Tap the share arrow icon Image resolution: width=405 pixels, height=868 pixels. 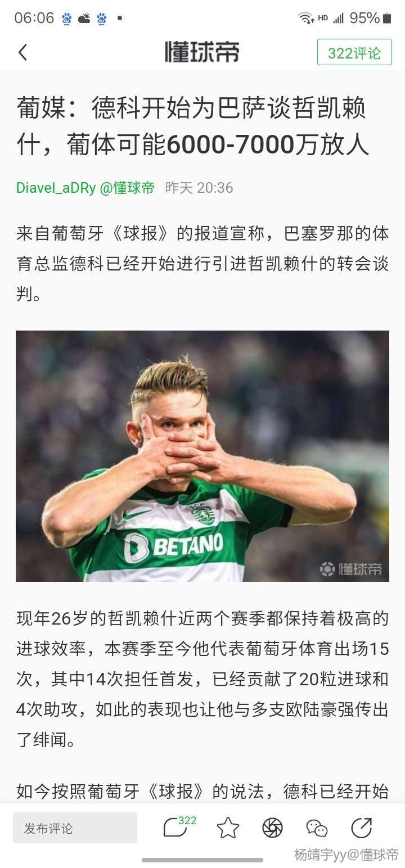point(361,828)
